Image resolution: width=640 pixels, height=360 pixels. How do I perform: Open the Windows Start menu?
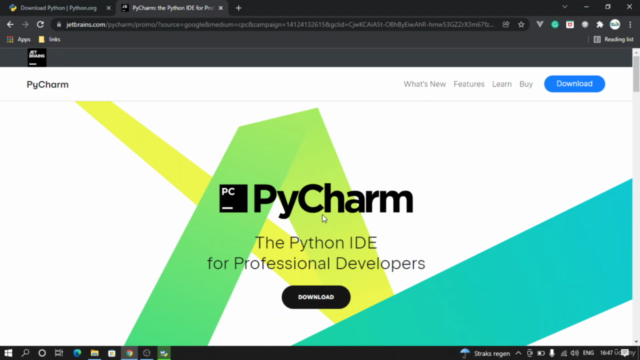coord(8,353)
